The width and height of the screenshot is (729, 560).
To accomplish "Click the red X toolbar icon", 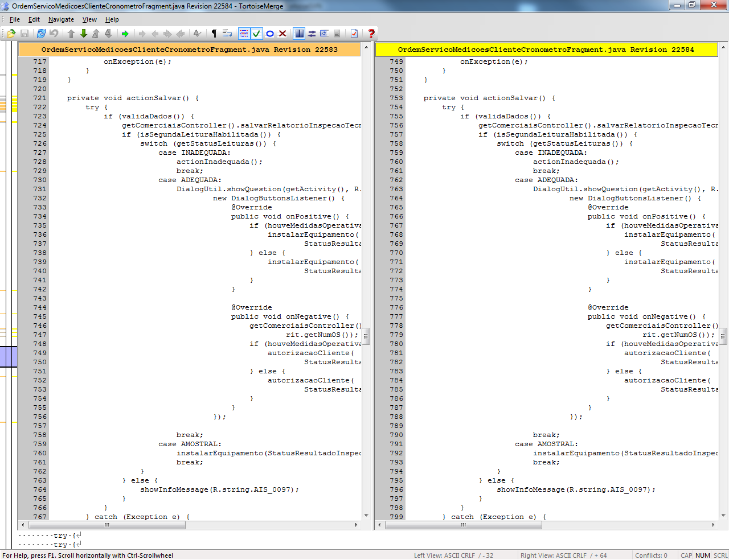I will tap(282, 34).
